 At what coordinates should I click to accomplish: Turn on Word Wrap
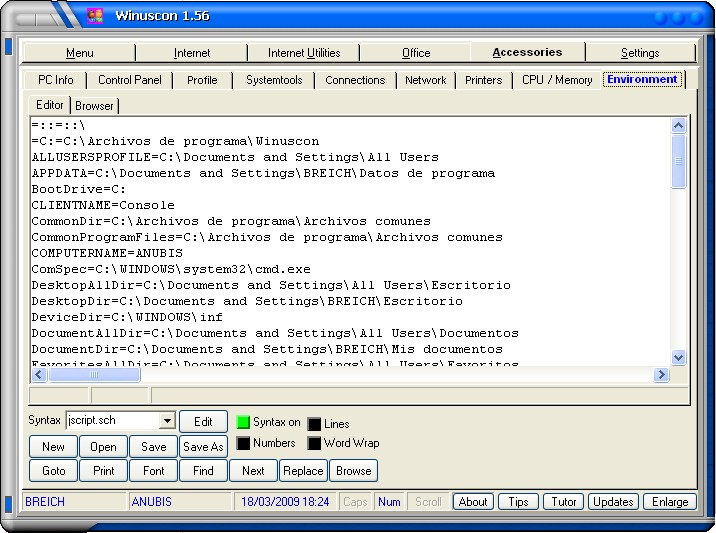[314, 443]
